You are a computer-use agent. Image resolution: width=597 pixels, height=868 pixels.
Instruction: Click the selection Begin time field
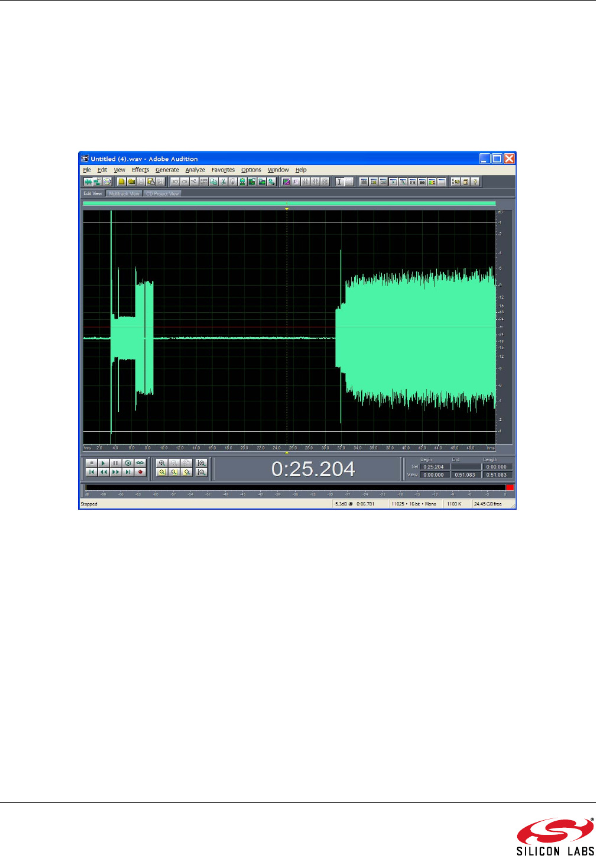[x=434, y=467]
